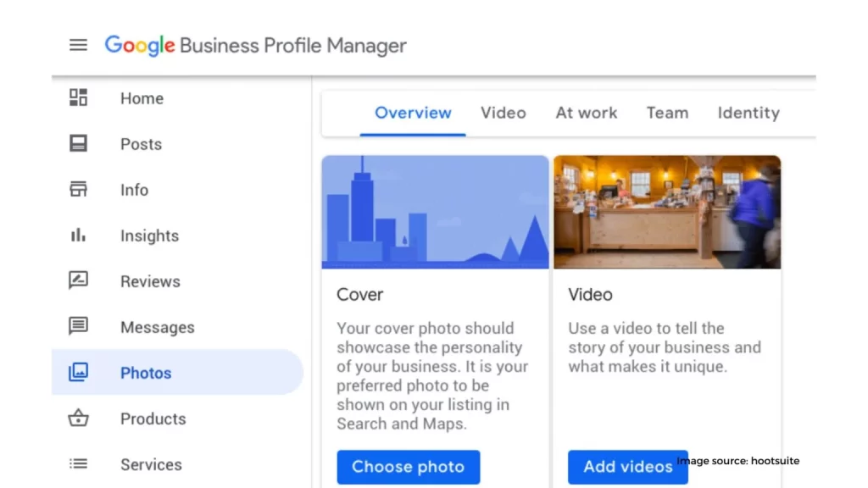Switch to the Identity tab
The image size is (868, 488).
(x=748, y=113)
